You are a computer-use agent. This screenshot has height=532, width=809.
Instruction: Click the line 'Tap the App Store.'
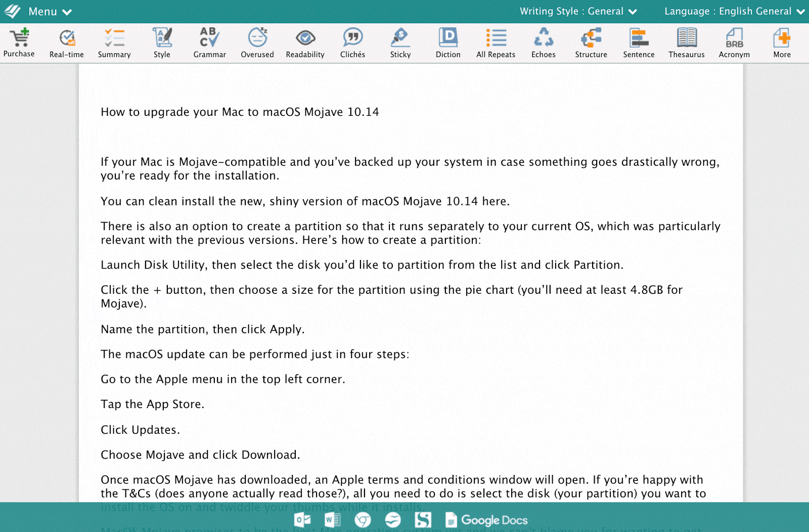152,404
